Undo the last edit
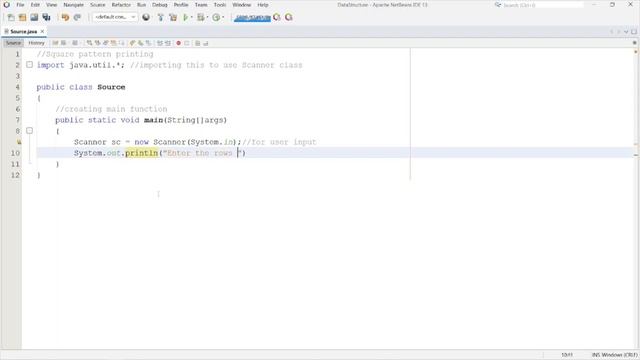Image resolution: width=640 pixels, height=360 pixels. click(x=65, y=17)
